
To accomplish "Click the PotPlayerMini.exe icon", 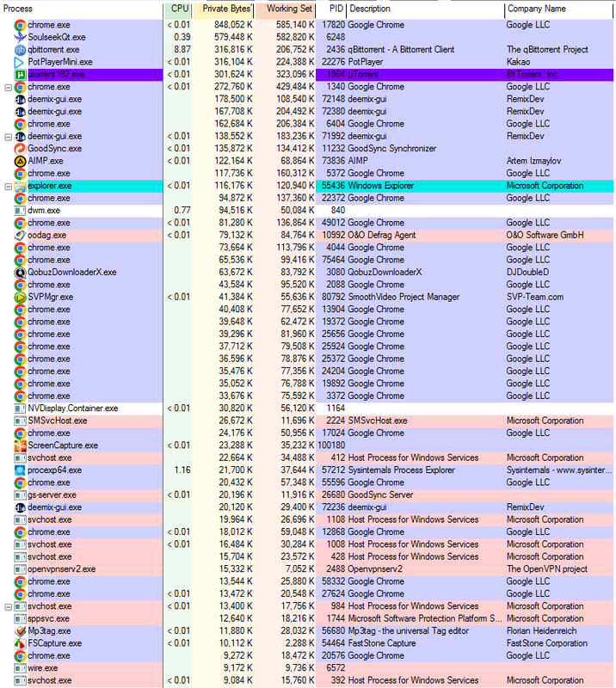I will click(20, 62).
